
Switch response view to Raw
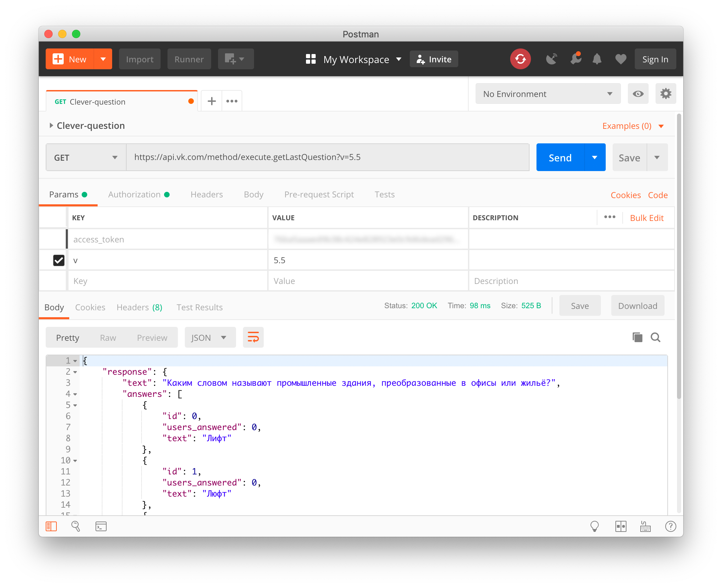coord(108,338)
